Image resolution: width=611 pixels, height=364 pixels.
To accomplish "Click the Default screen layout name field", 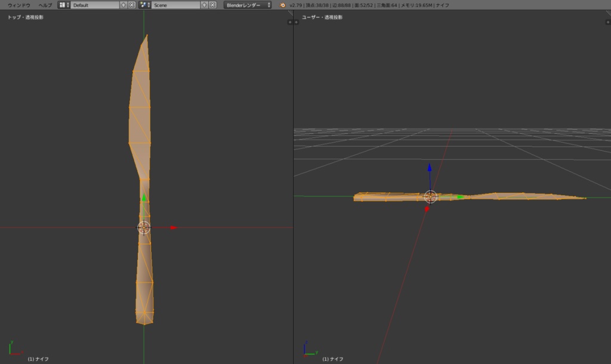I will click(95, 5).
